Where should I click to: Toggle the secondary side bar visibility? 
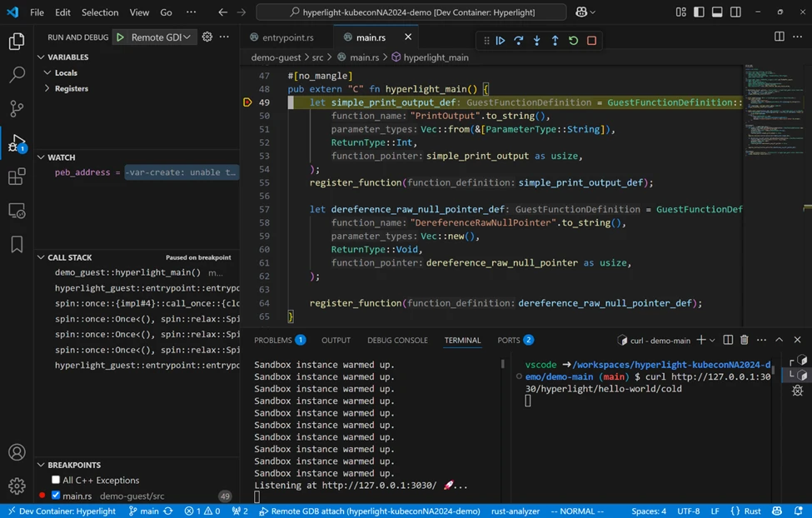click(735, 12)
